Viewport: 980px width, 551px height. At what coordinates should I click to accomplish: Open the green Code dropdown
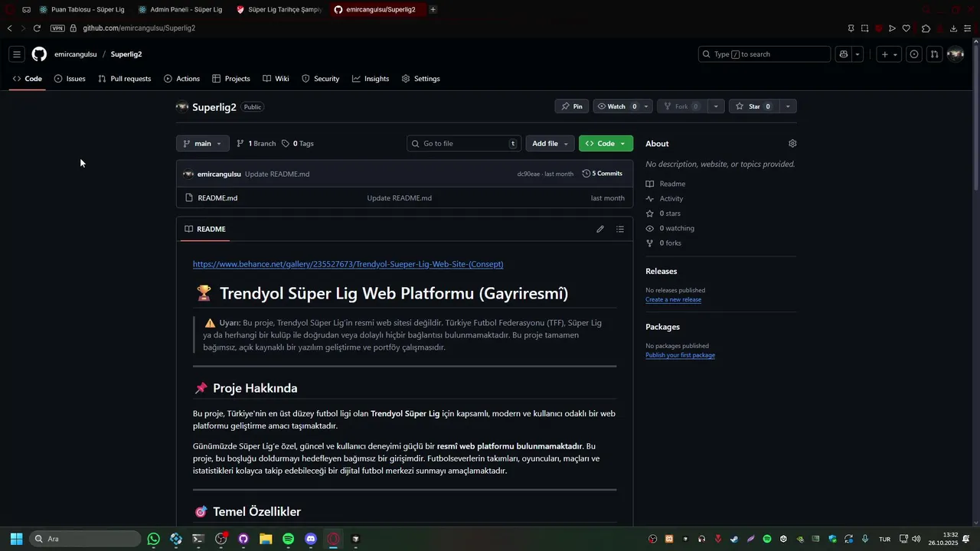click(606, 143)
